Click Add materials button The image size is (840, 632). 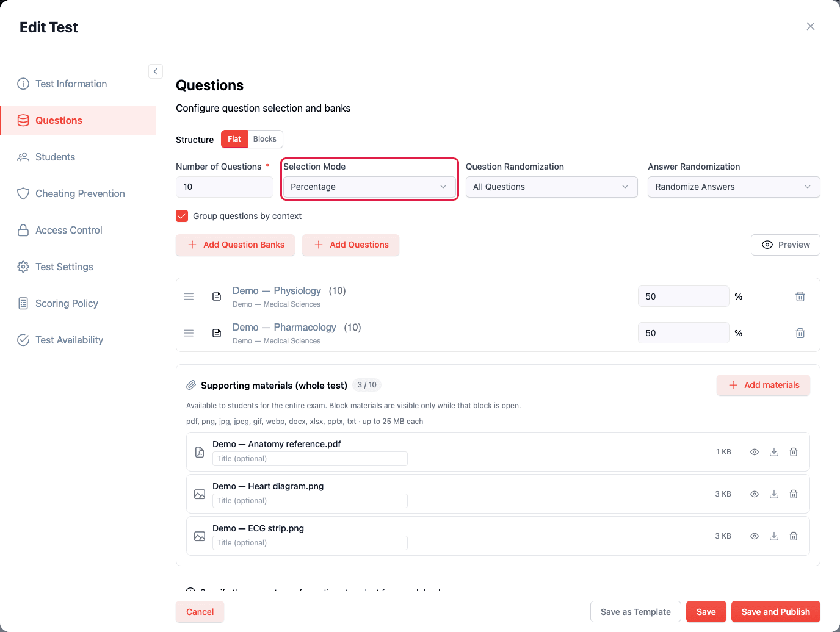(763, 385)
